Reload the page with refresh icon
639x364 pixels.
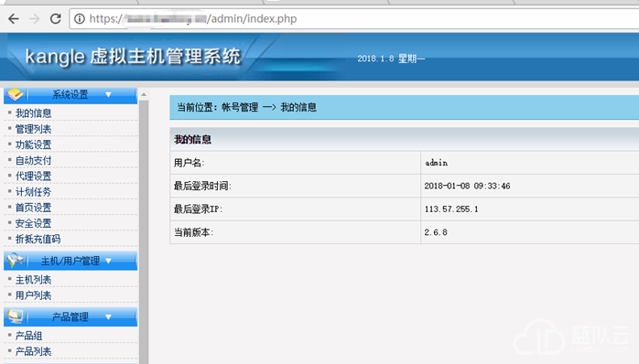click(56, 18)
